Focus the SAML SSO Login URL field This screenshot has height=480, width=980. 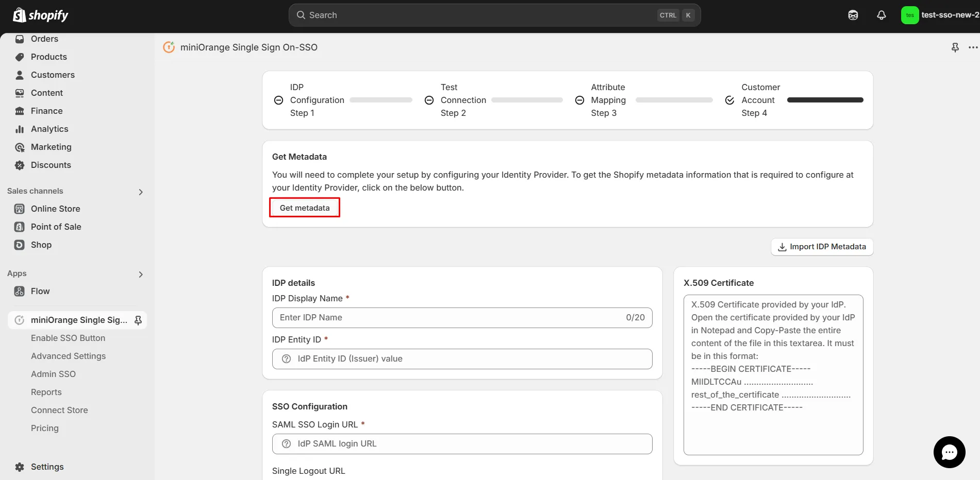[462, 444]
